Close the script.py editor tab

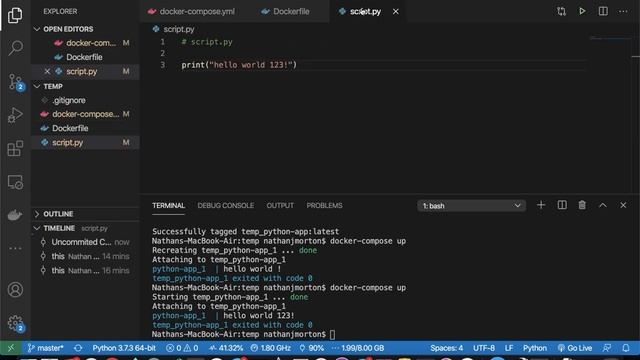396,12
